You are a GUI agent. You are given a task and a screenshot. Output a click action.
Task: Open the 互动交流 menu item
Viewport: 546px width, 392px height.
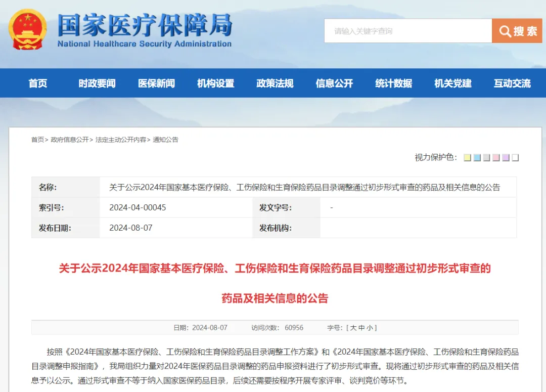click(512, 83)
